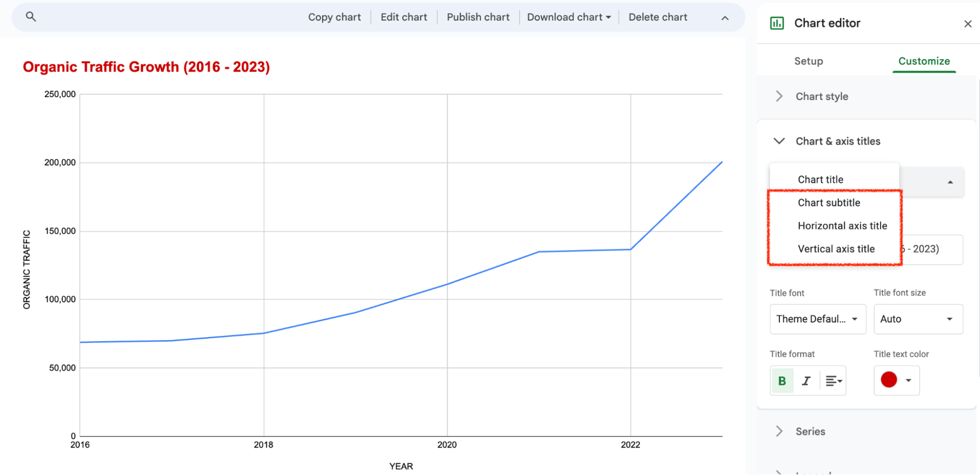980x475 pixels.
Task: Click the red Title text color swatch
Action: pyautogui.click(x=889, y=380)
